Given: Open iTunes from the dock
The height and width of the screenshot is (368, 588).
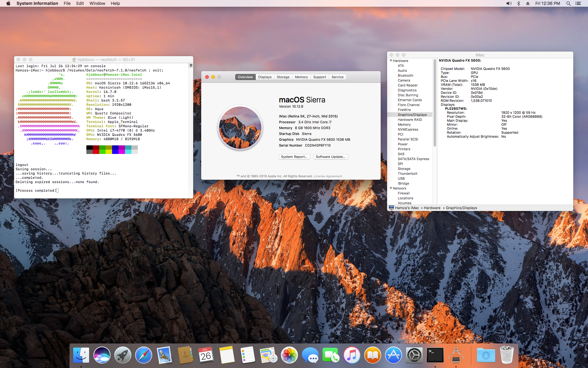Looking at the screenshot, I should coord(352,355).
